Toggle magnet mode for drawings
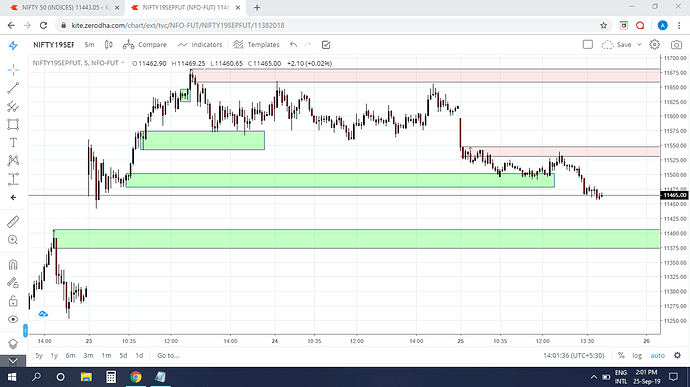The height and width of the screenshot is (387, 690). pos(13,264)
